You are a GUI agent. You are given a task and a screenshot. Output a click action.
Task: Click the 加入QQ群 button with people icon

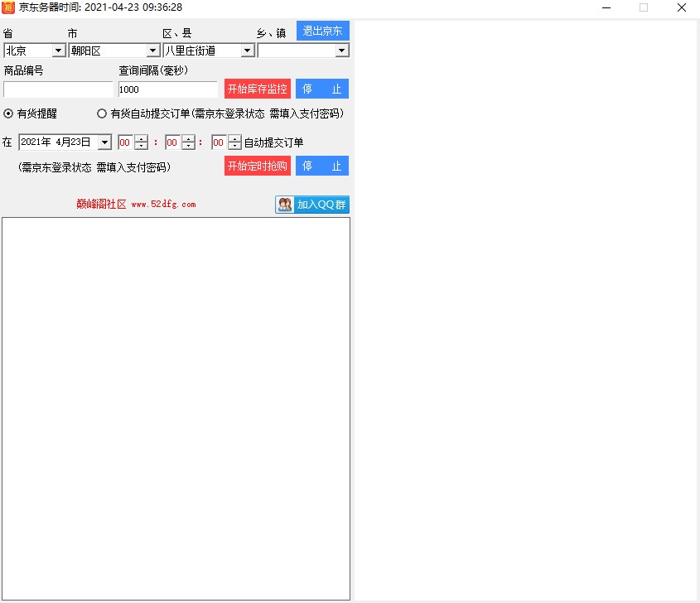pos(312,205)
